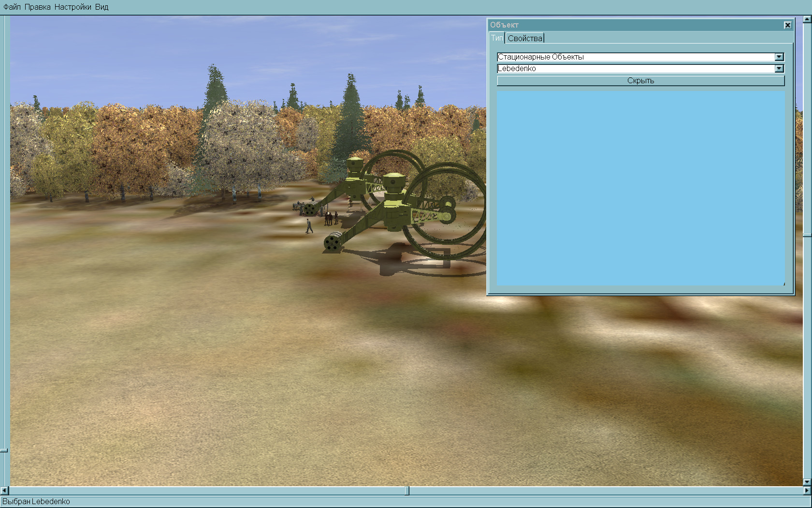
Task: Click the right scrollbar up arrow
Action: tap(807, 19)
